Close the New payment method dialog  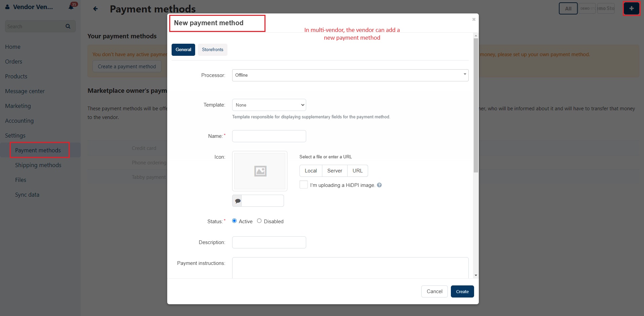pos(474,19)
